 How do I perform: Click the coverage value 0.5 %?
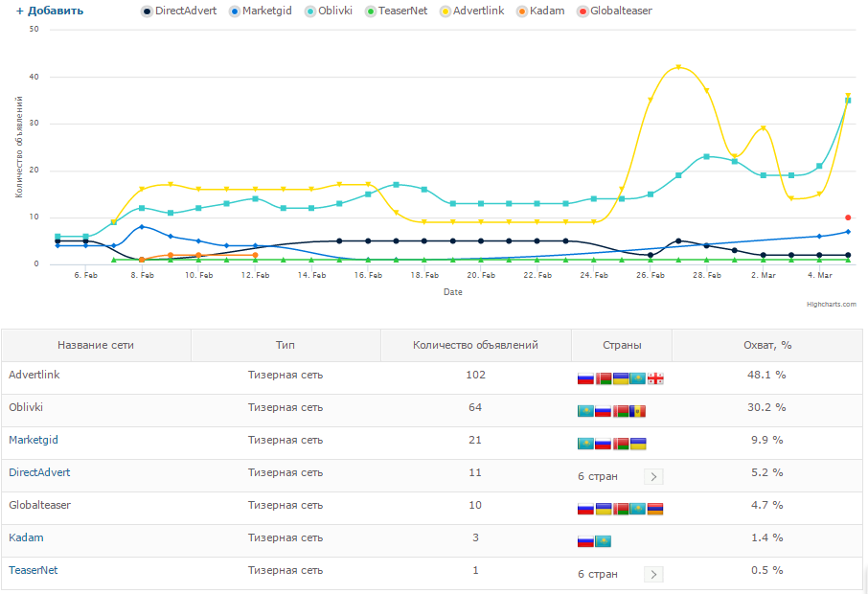766,570
